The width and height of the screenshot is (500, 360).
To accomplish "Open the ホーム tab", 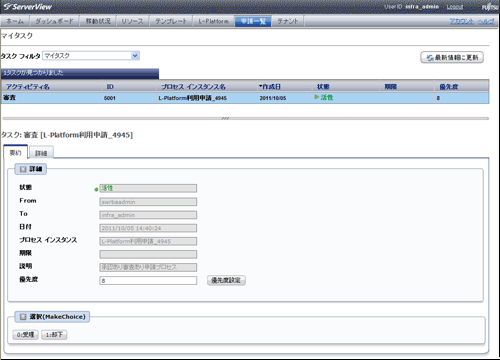I will pyautogui.click(x=15, y=21).
